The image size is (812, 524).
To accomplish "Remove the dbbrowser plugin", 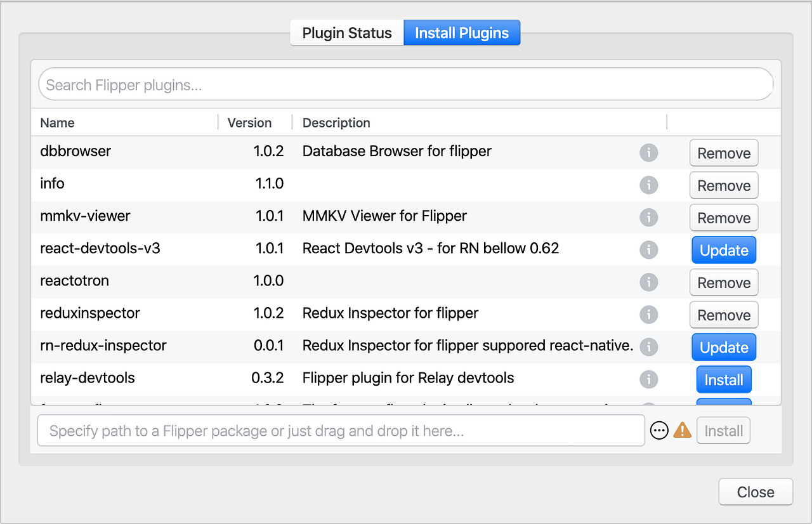I will click(724, 154).
